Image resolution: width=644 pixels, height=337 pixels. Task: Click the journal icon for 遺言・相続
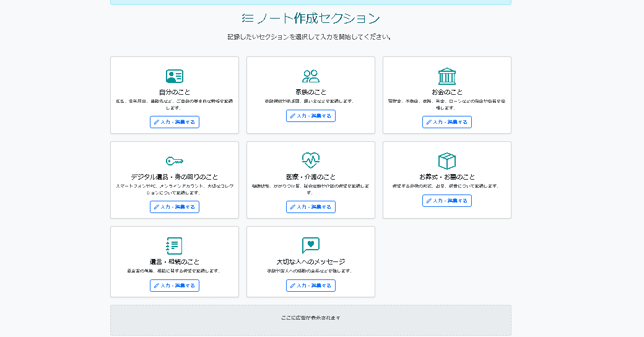174,246
